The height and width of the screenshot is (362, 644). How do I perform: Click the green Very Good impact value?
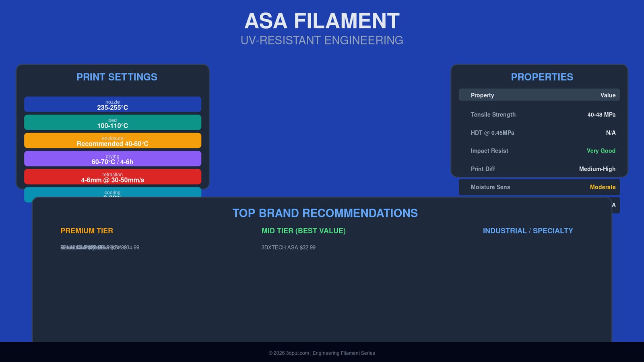tap(601, 151)
